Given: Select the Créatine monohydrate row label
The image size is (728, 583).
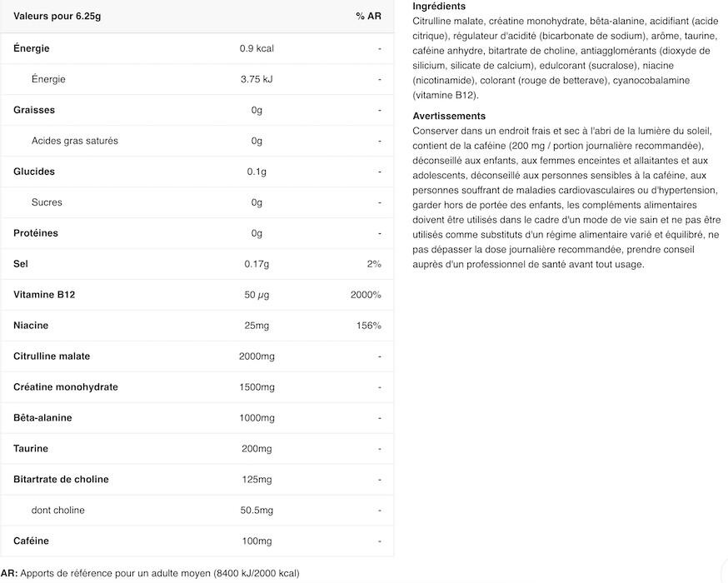Looking at the screenshot, I should click(x=66, y=387).
